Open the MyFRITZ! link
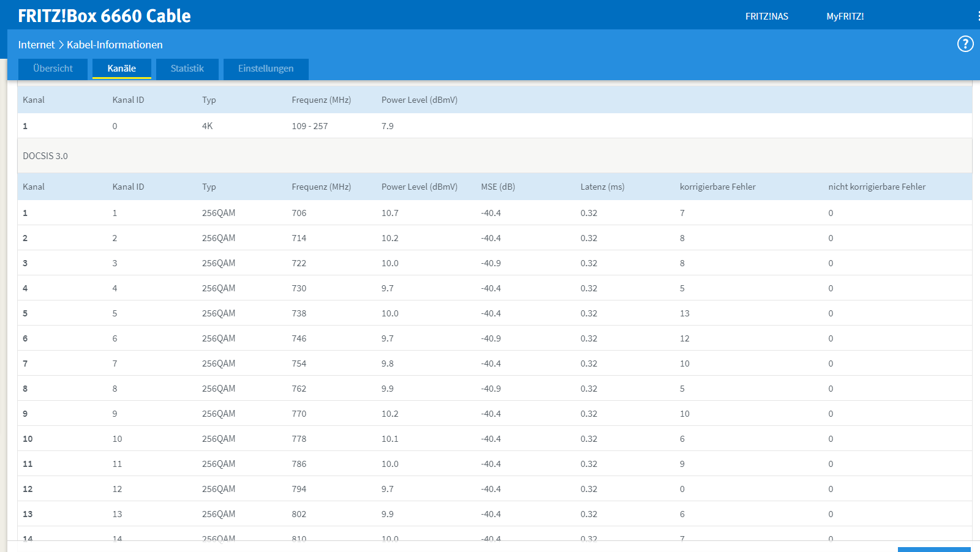980x552 pixels. [x=845, y=17]
